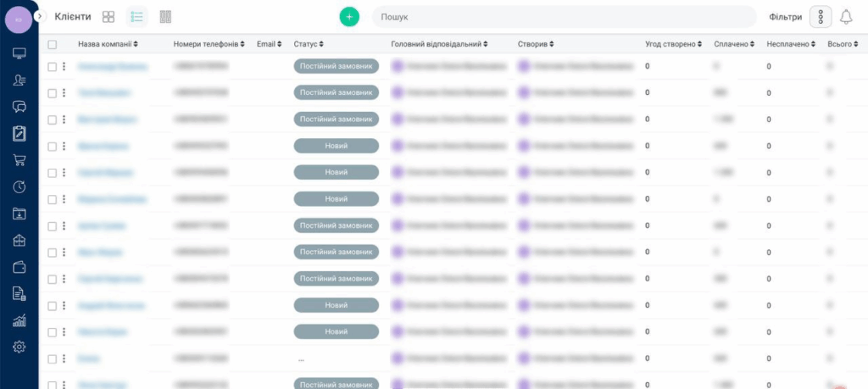
Task: Open the shopping cart section in sidebar
Action: tap(19, 160)
